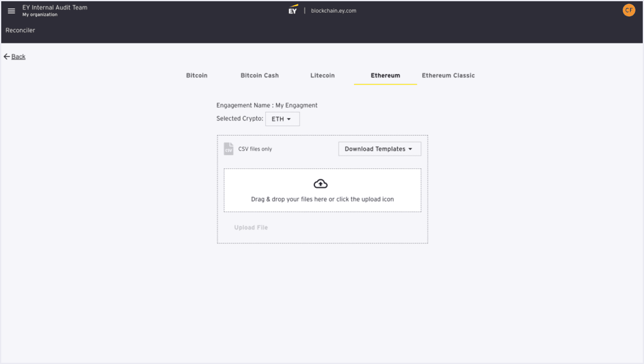Click the back arrow icon

coord(7,57)
